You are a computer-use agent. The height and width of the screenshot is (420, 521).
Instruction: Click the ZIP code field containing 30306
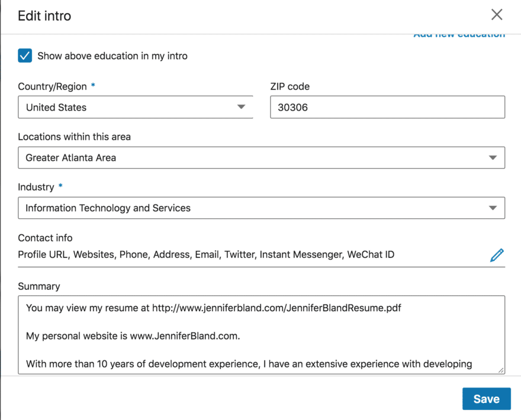[x=387, y=108]
